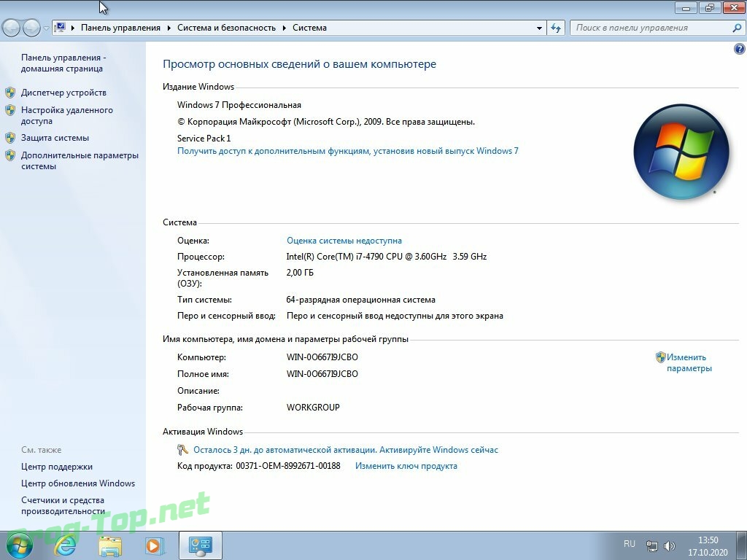Click shield icon beside Дополнительные параметры системы
This screenshot has width=747, height=560.
pos(10,155)
